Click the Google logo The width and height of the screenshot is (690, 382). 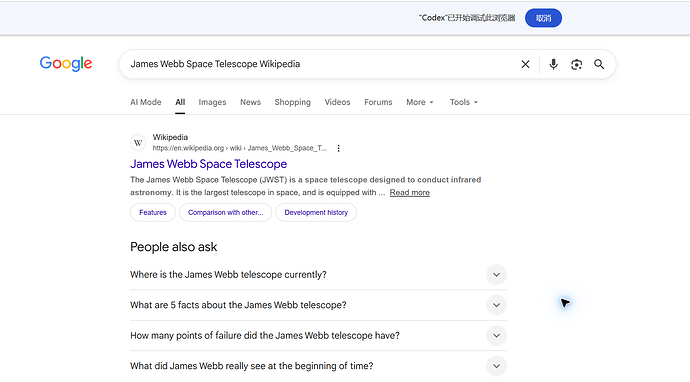tap(66, 64)
